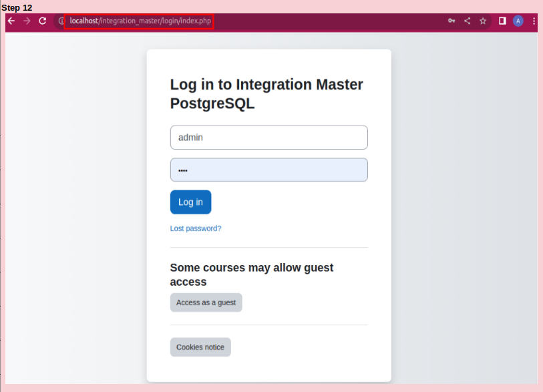The width and height of the screenshot is (543, 392).
Task: Follow the Lost password? link
Action: pyautogui.click(x=195, y=228)
